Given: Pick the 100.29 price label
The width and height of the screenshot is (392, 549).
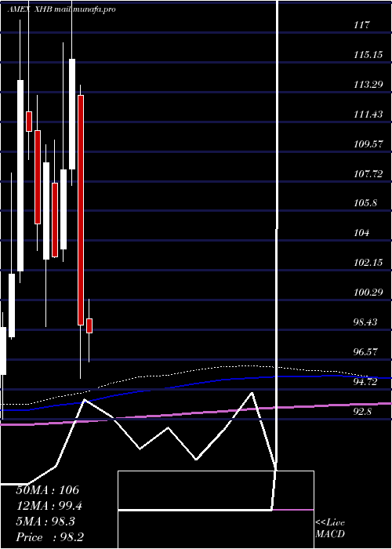Looking at the screenshot, I should [x=368, y=293].
